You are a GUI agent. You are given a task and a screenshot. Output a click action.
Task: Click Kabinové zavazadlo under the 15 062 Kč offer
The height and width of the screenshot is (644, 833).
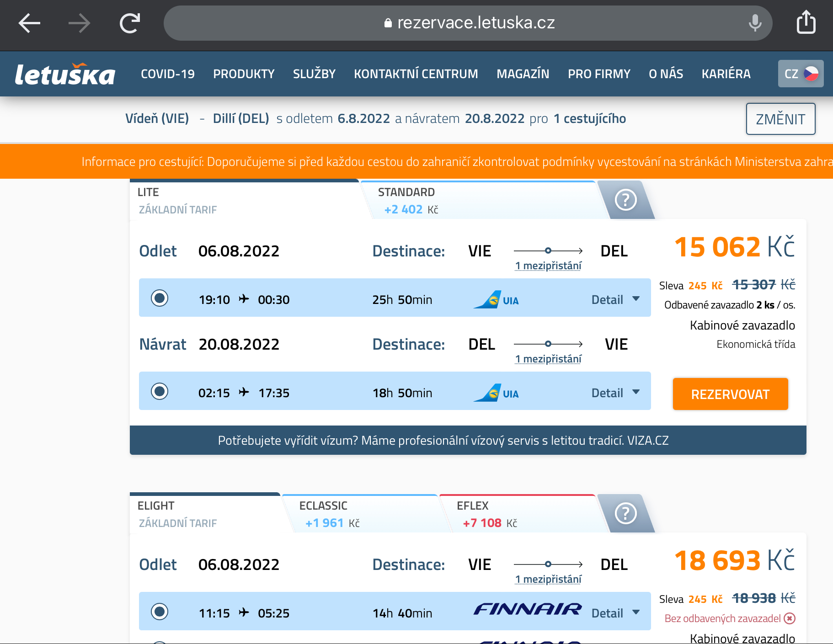click(x=742, y=325)
